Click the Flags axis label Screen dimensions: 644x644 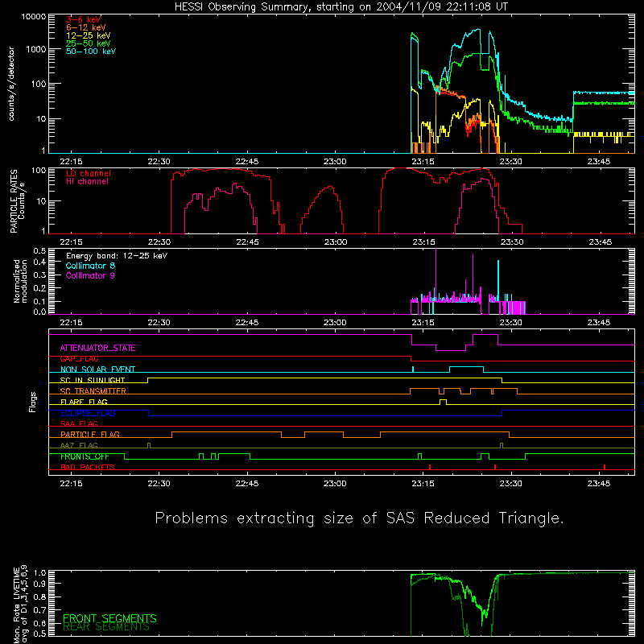(33, 402)
